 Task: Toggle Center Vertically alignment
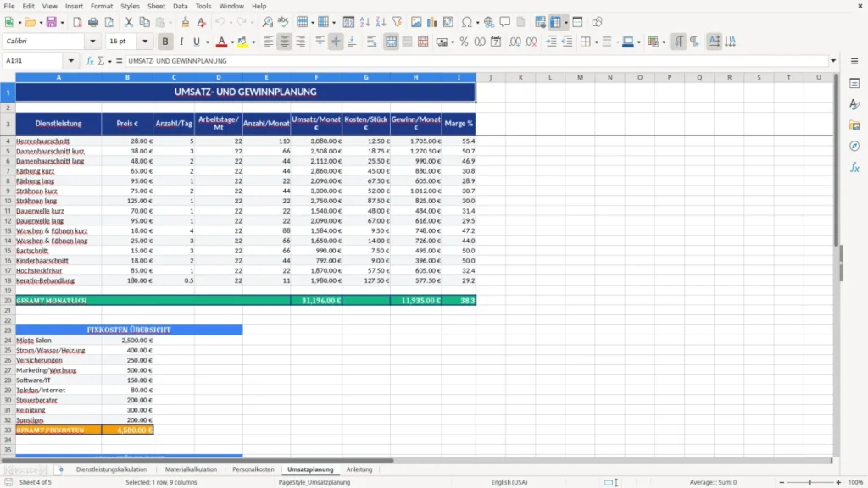coord(336,42)
